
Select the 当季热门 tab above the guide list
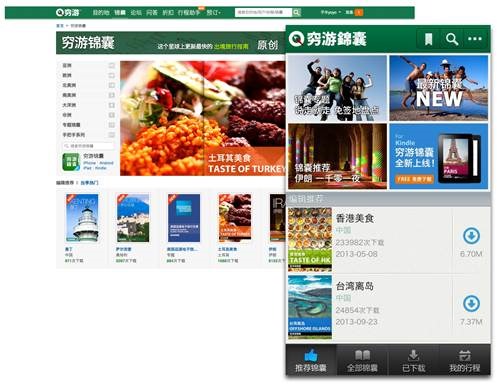89,183
